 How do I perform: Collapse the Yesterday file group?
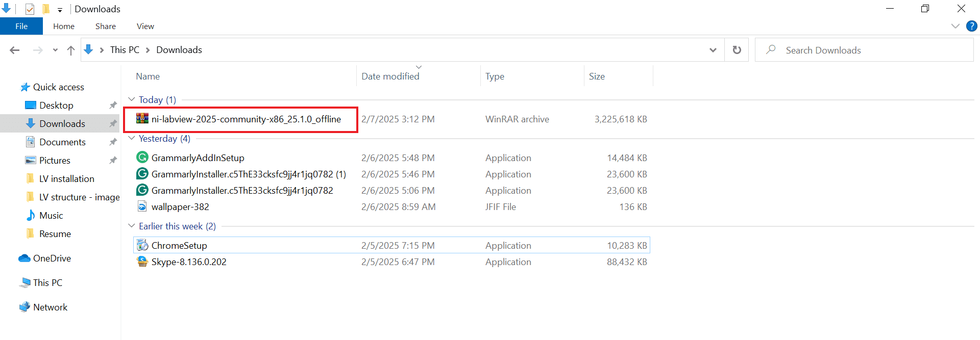(x=132, y=138)
